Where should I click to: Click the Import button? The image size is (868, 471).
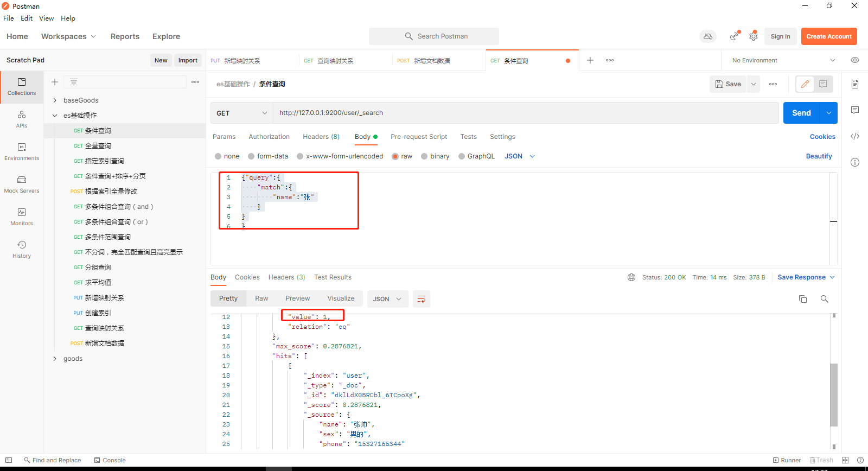(188, 60)
